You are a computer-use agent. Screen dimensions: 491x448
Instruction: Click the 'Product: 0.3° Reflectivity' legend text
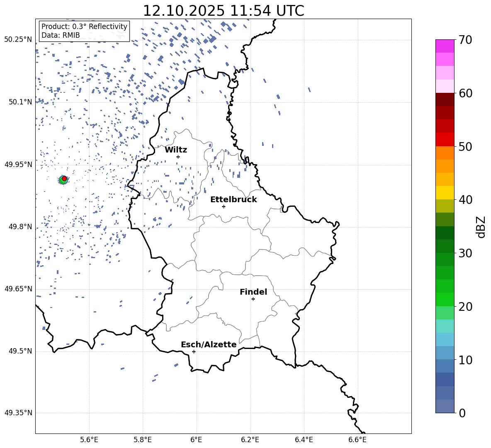click(84, 26)
